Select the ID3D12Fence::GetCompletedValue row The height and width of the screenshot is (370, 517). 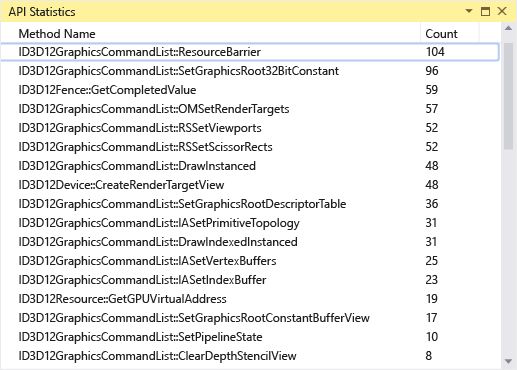click(x=250, y=90)
